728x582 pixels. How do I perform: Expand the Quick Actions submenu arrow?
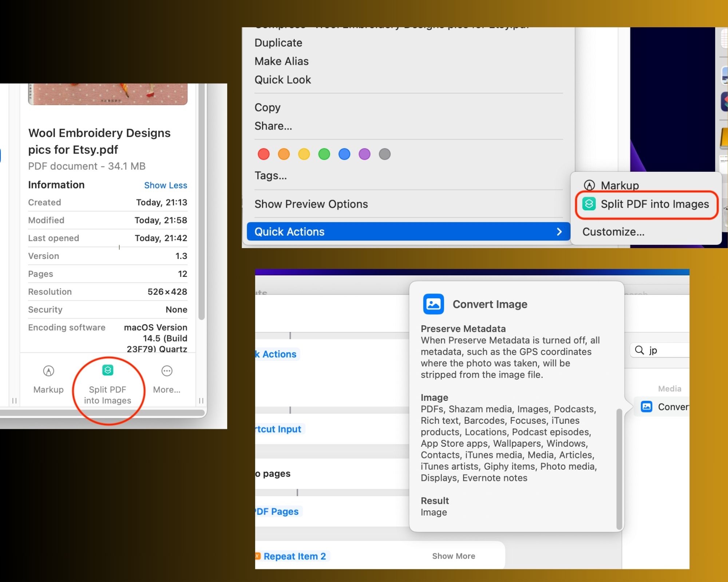tap(559, 232)
